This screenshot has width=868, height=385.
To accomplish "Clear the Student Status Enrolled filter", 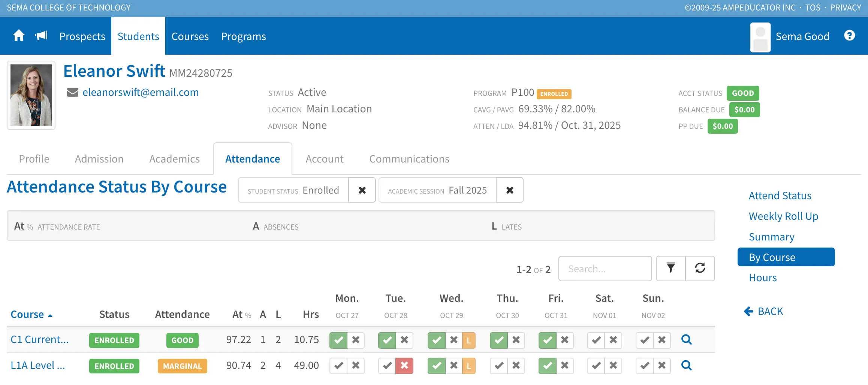I will pyautogui.click(x=362, y=190).
